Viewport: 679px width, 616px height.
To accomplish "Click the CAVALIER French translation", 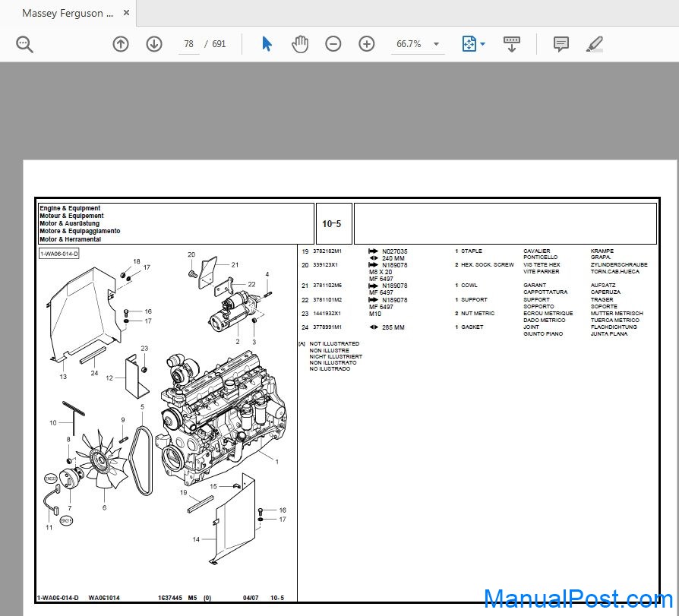I will pos(536,251).
